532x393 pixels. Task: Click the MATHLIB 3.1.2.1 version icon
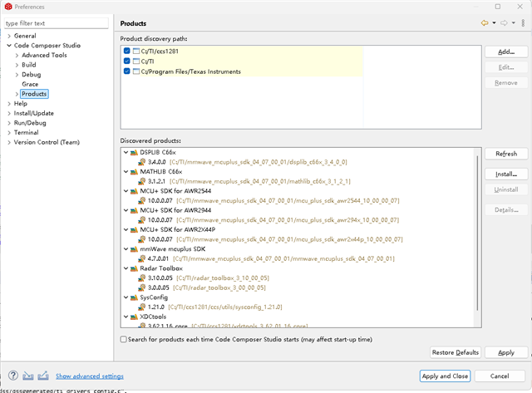click(142, 181)
